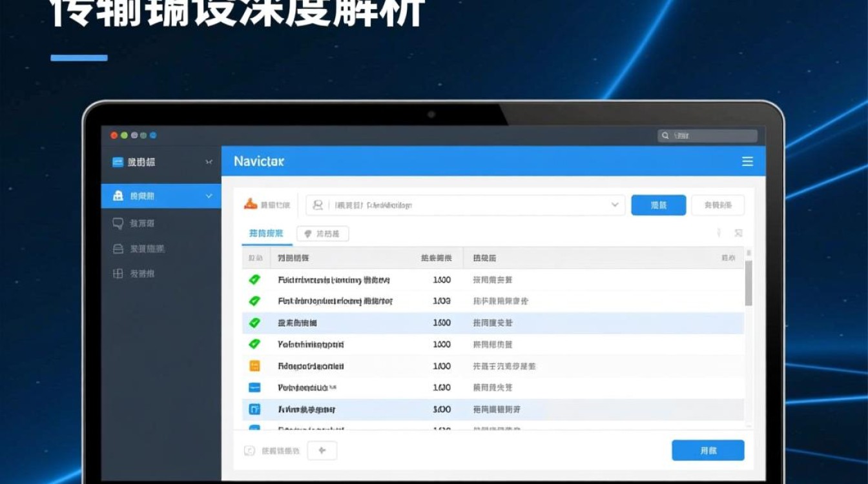
Task: Click the orange square icon in the table
Action: [254, 366]
